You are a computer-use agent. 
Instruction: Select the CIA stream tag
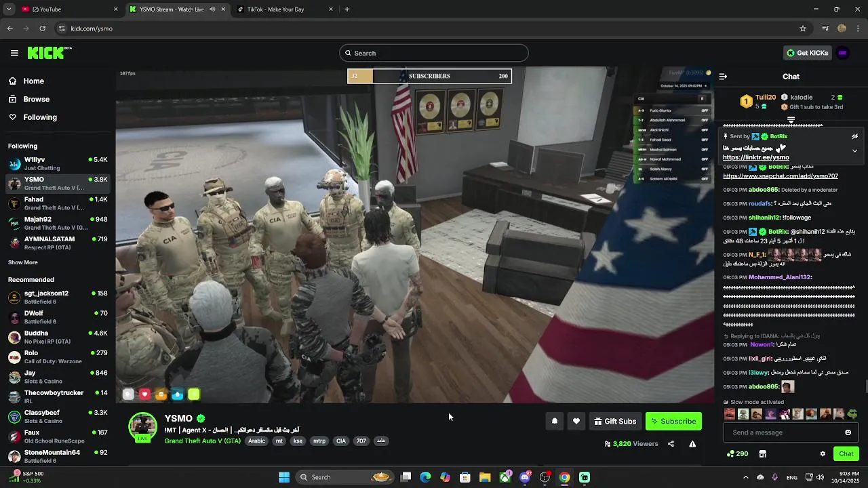coord(341,441)
